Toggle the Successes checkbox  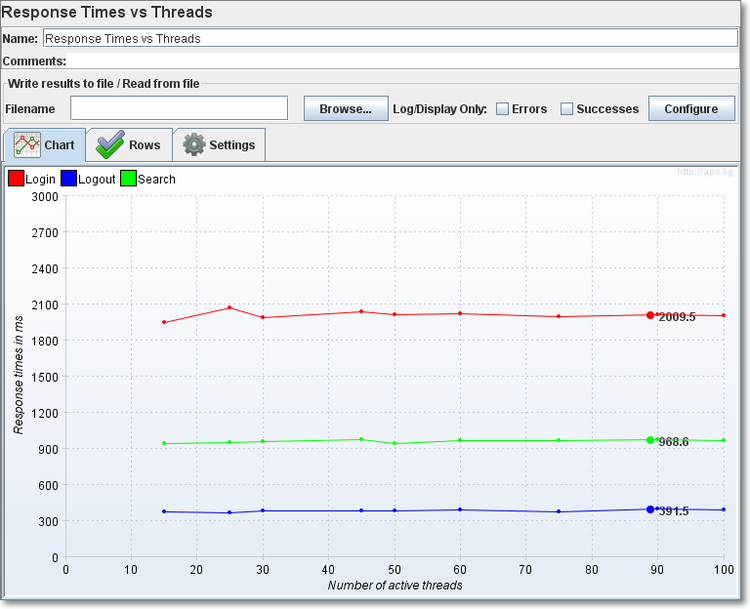click(567, 109)
